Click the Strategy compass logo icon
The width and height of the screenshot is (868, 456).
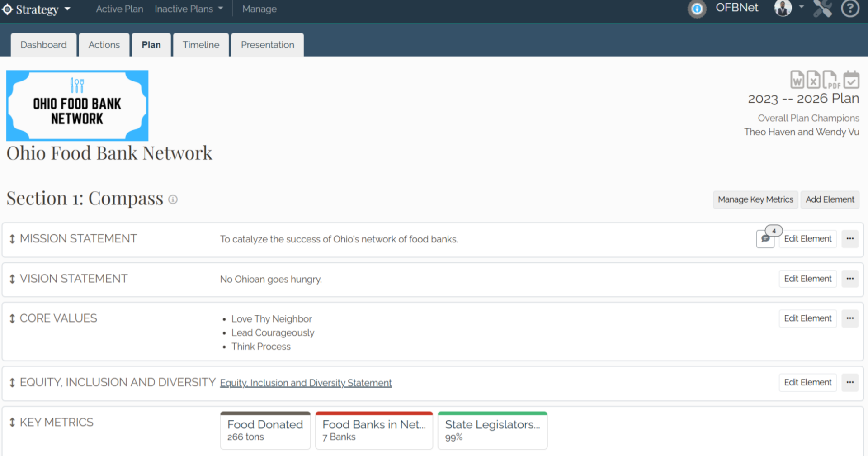(7, 9)
